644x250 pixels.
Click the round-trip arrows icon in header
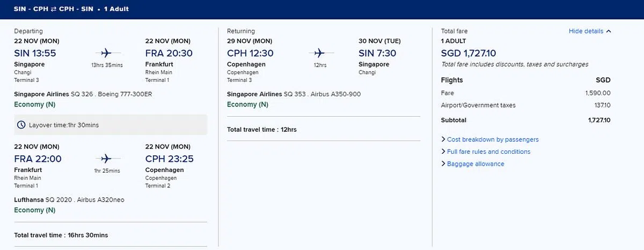[x=54, y=9]
